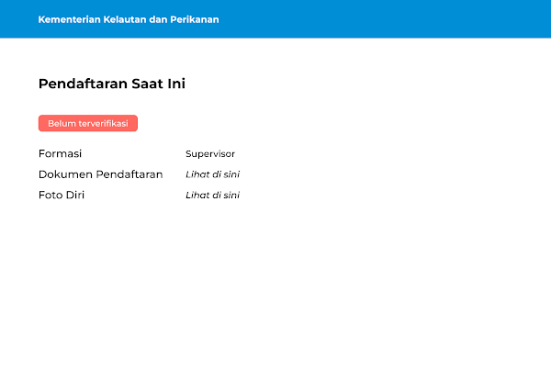Image resolution: width=551 pixels, height=392 pixels.
Task: Click the word Belum inside the red badge
Action: tap(62, 123)
